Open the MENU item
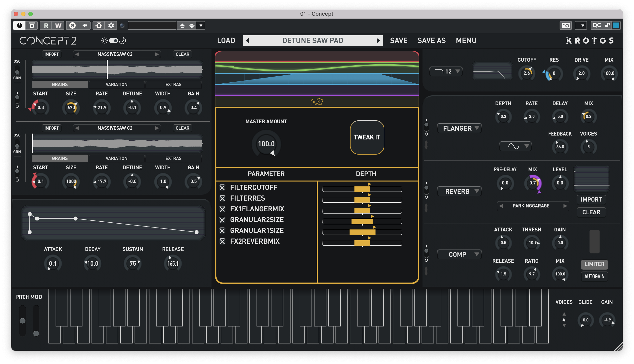The width and height of the screenshot is (634, 364). click(x=466, y=41)
